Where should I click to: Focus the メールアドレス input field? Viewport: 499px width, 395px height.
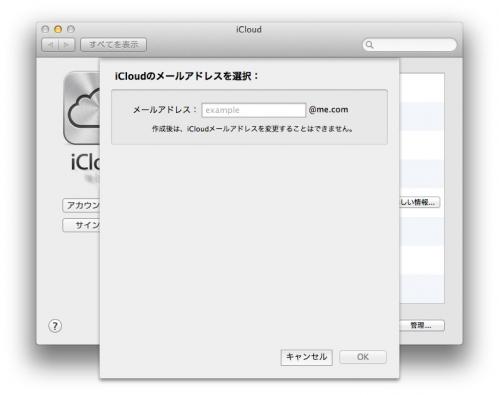click(x=253, y=110)
